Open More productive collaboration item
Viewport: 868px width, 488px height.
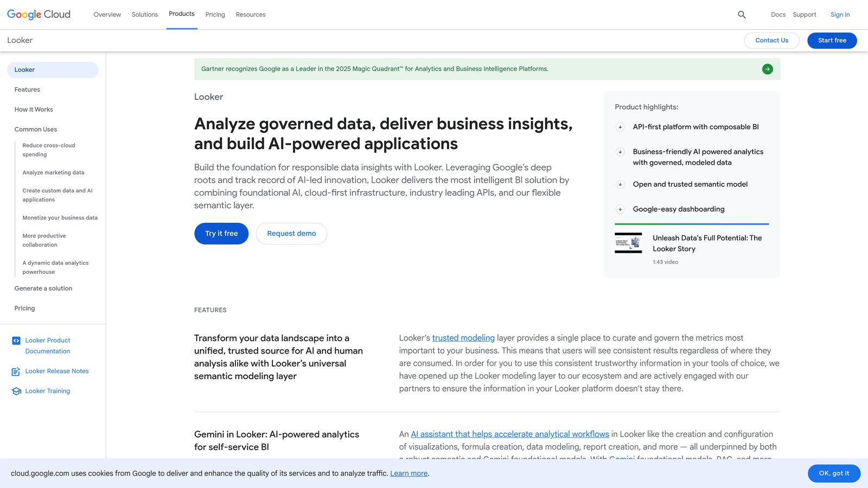point(44,240)
